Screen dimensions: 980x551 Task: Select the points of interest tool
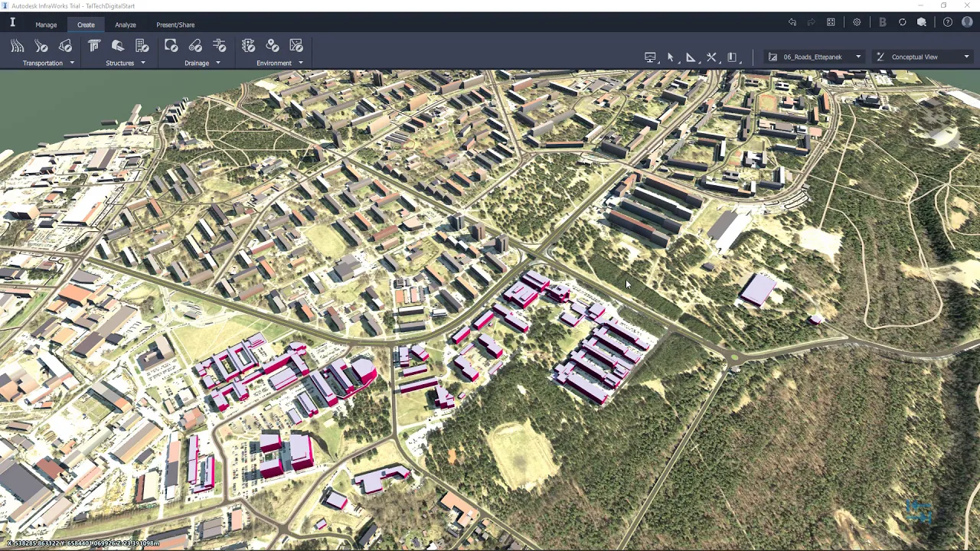[x=273, y=46]
